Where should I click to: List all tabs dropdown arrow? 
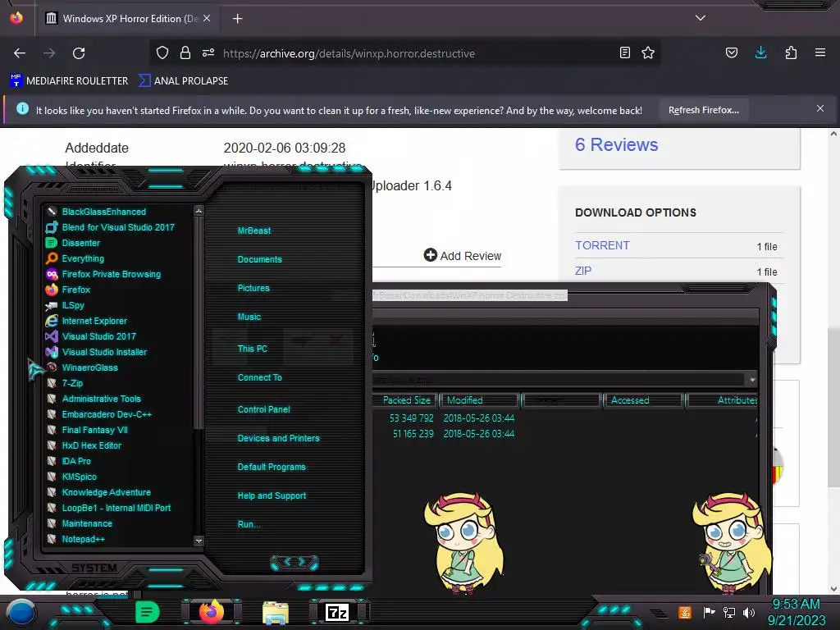(701, 18)
